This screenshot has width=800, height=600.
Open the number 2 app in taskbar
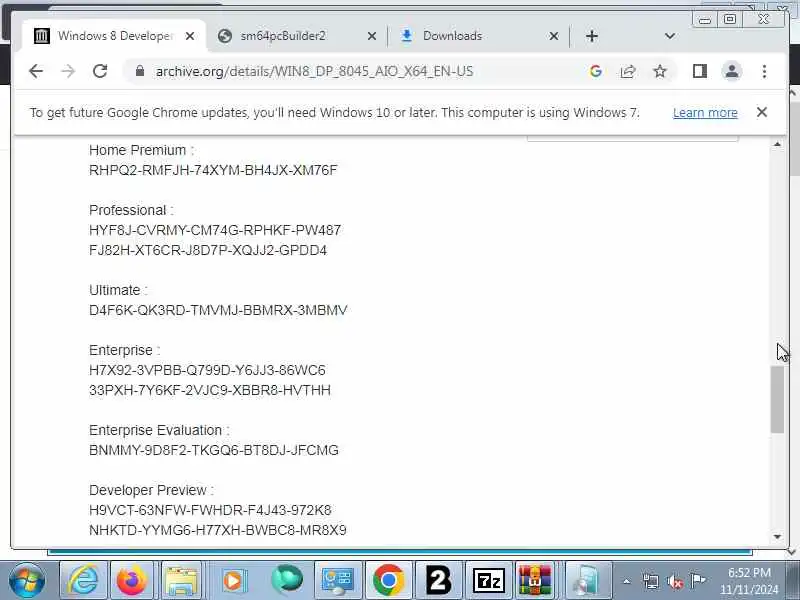pos(439,581)
